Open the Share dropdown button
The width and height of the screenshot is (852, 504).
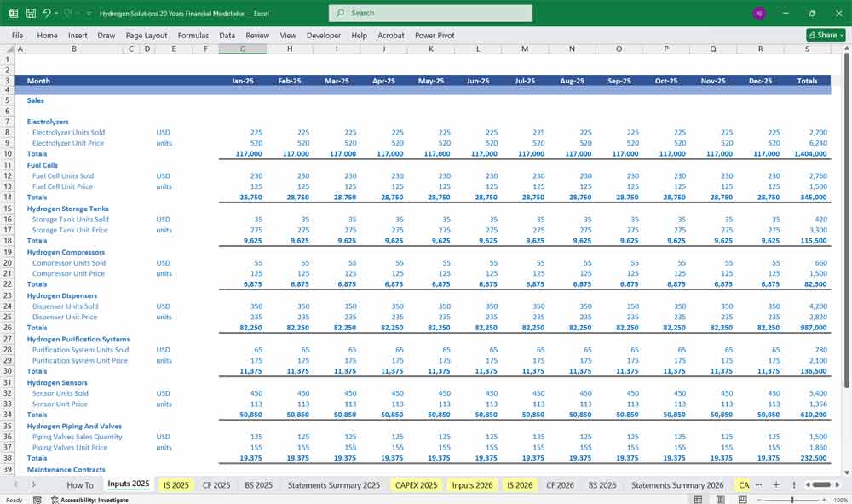[826, 35]
